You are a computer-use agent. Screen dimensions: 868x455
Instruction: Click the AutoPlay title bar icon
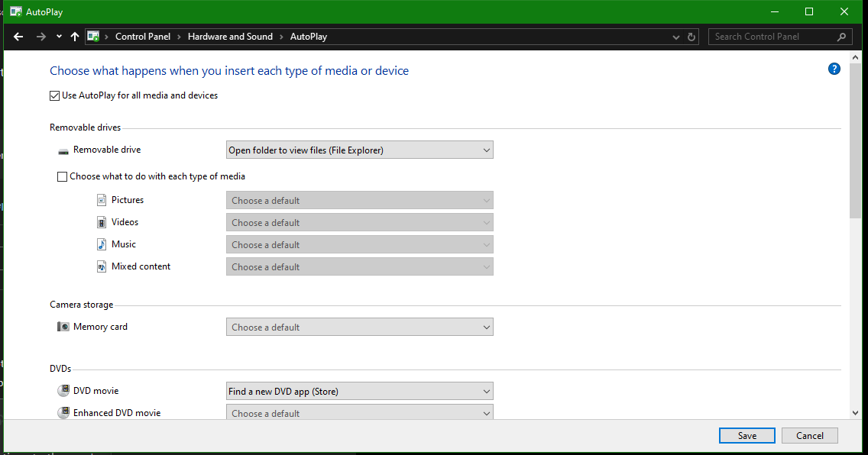[x=15, y=11]
